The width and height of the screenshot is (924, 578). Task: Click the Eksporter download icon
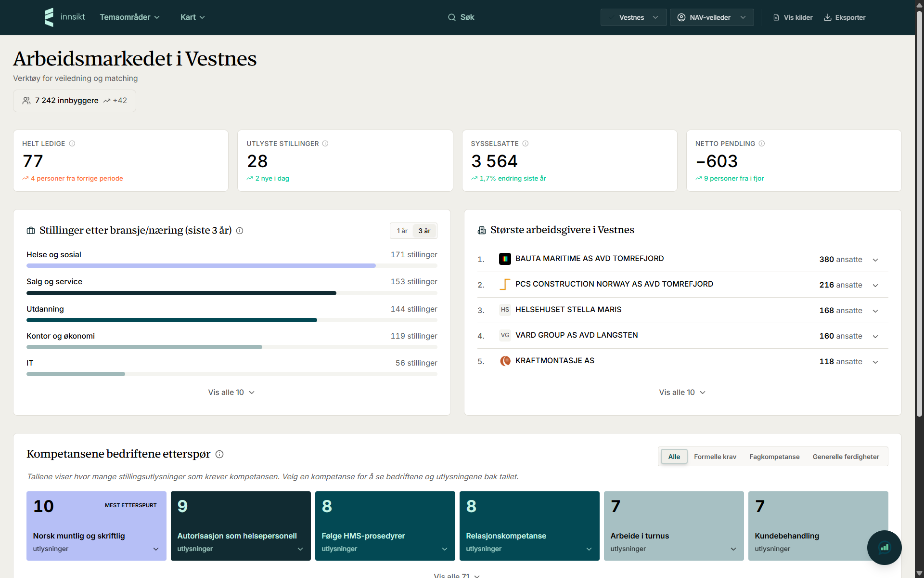[827, 17]
